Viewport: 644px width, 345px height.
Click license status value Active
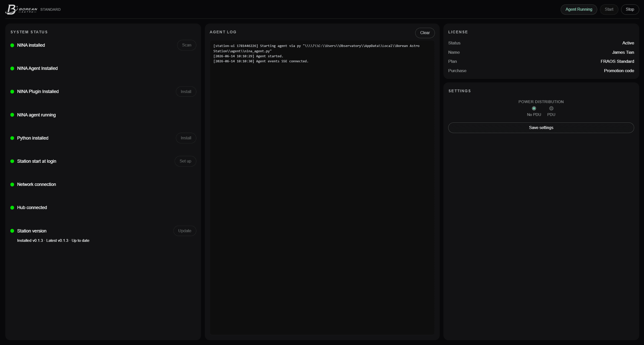628,43
